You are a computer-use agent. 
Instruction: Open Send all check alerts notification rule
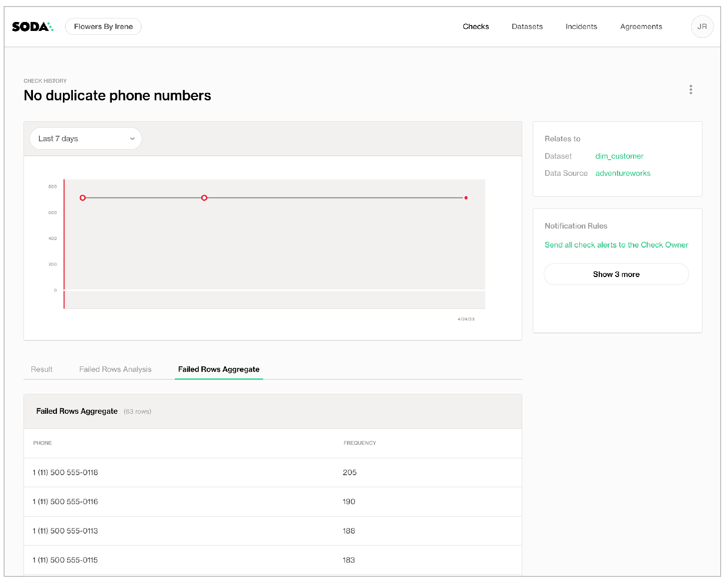tap(616, 245)
